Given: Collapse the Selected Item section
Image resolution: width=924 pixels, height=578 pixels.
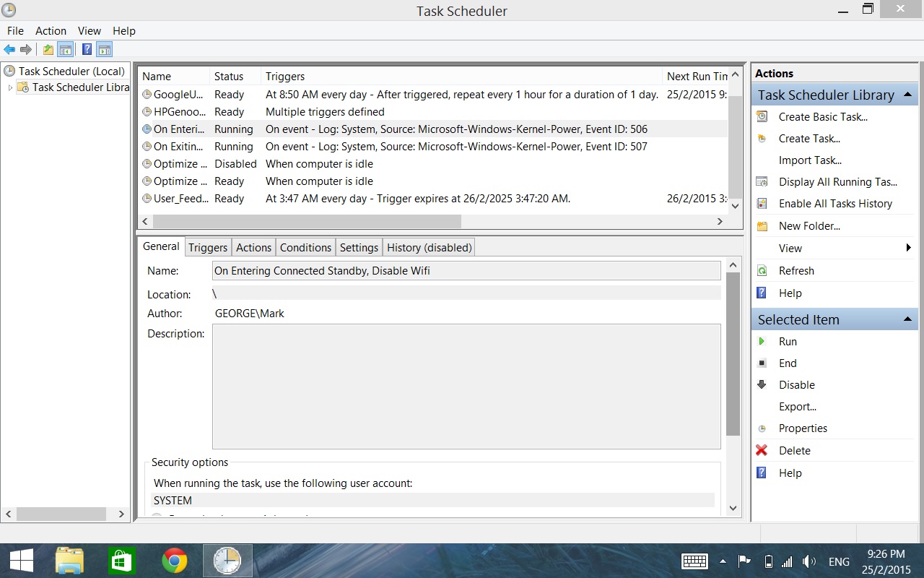Looking at the screenshot, I should [x=907, y=319].
